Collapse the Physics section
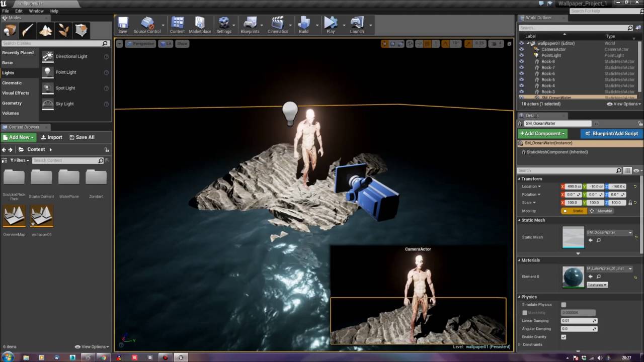644x362 pixels. coord(519,297)
